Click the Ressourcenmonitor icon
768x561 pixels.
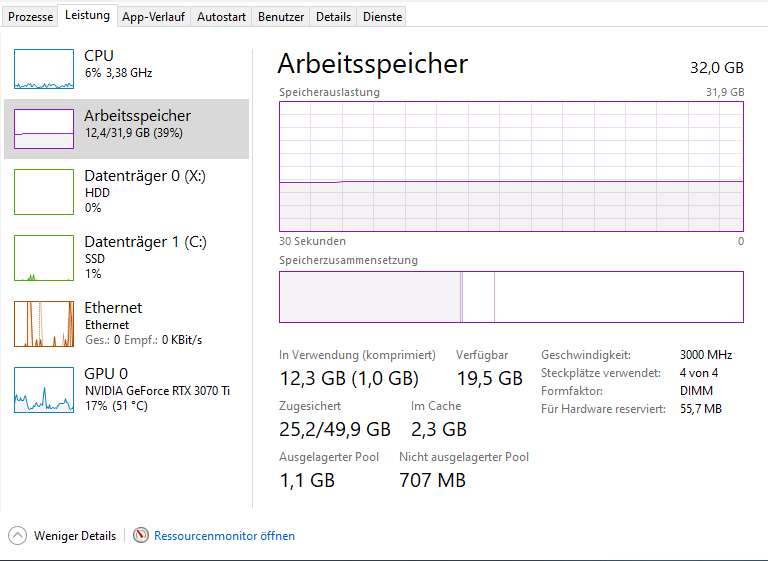141,536
